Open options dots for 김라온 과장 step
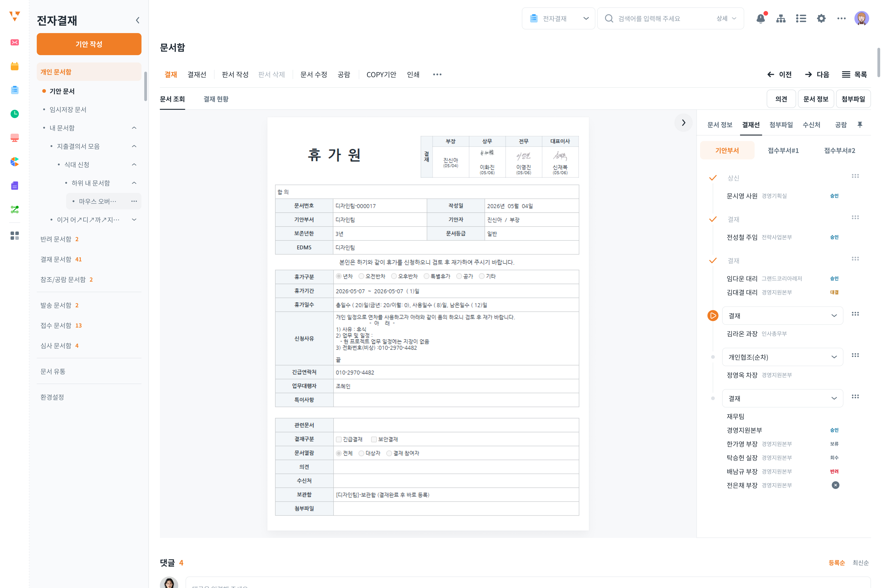The image size is (882, 588). [855, 314]
